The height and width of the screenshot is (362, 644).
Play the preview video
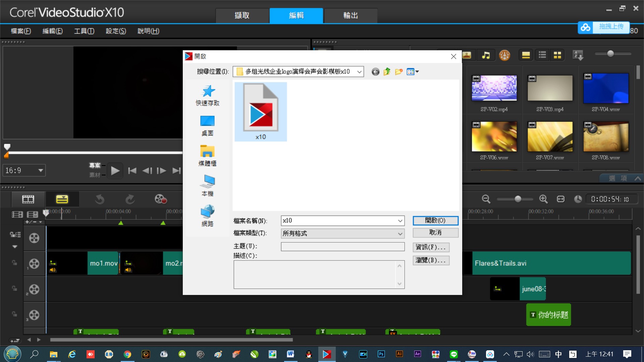click(x=115, y=171)
